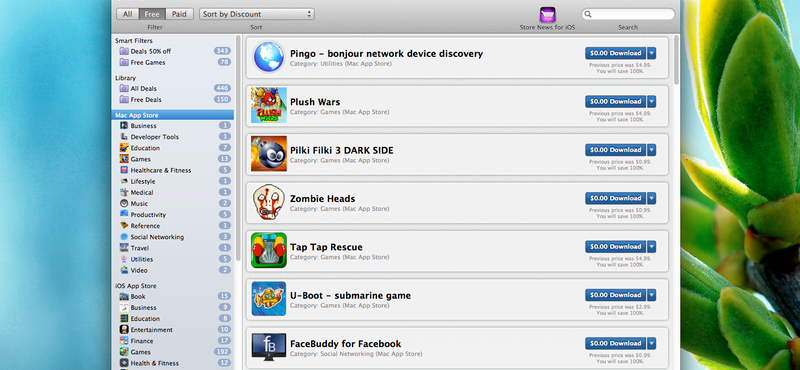Click the Developer Tools category icon
The height and width of the screenshot is (370, 800).
124,137
